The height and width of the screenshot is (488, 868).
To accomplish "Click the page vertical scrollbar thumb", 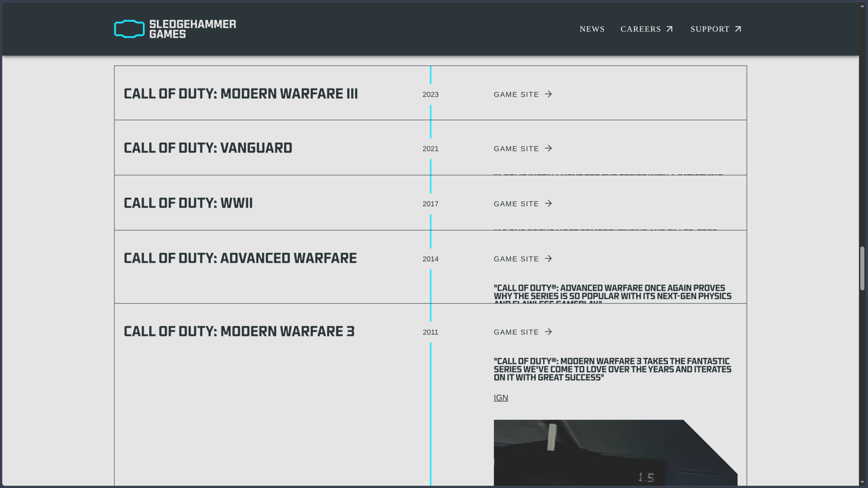I will pos(862,268).
